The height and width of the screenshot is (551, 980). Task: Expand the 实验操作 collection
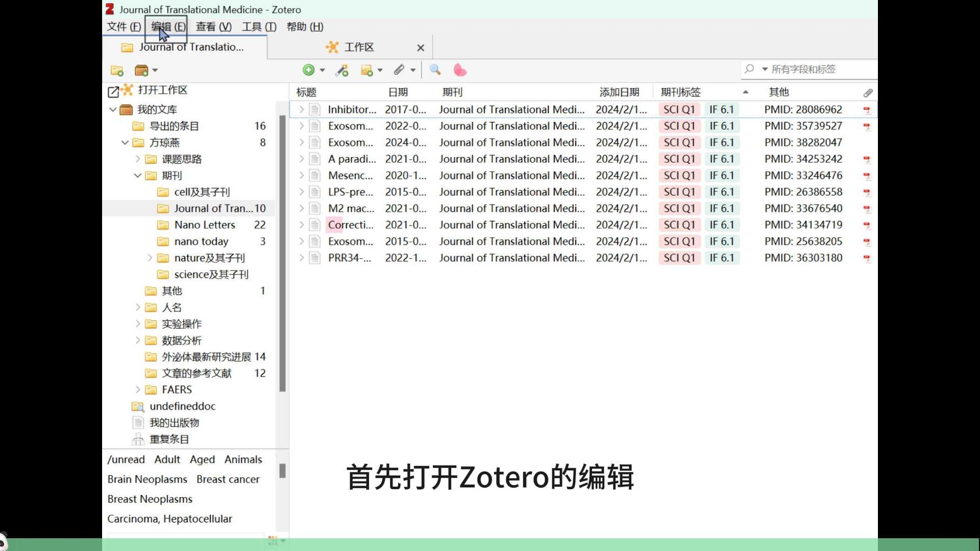tap(138, 324)
